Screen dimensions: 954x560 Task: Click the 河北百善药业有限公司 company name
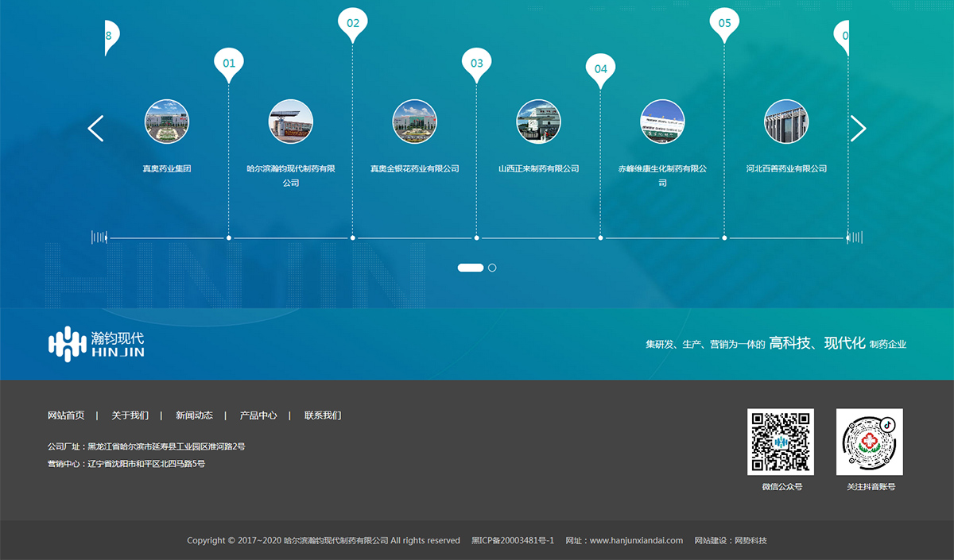point(786,168)
